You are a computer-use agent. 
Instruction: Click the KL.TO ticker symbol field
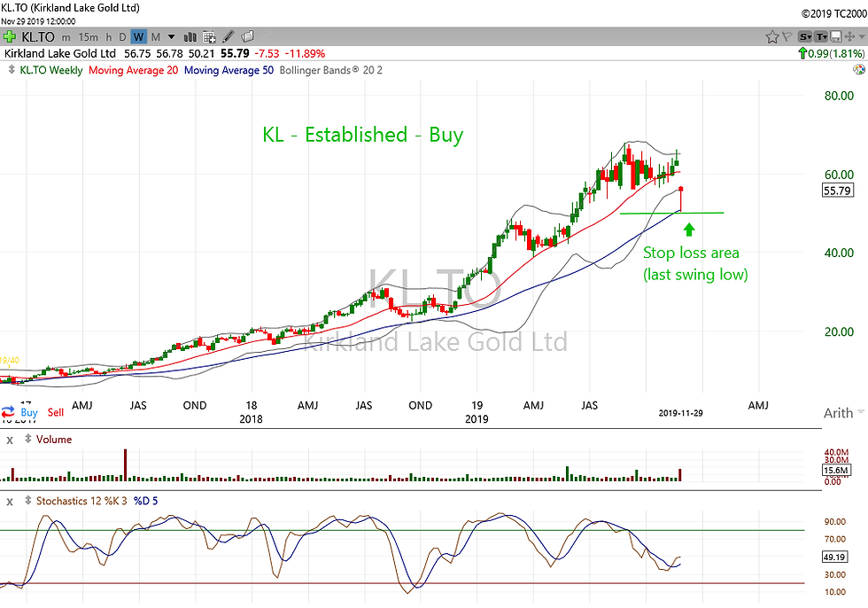click(37, 37)
